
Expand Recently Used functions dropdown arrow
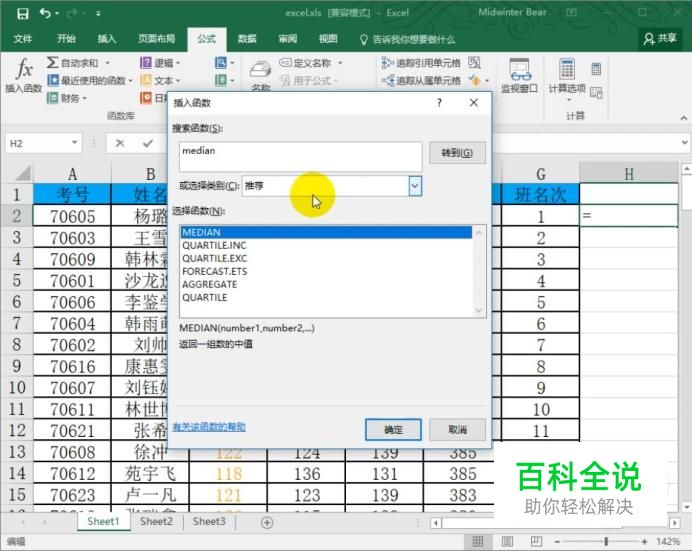click(x=130, y=81)
